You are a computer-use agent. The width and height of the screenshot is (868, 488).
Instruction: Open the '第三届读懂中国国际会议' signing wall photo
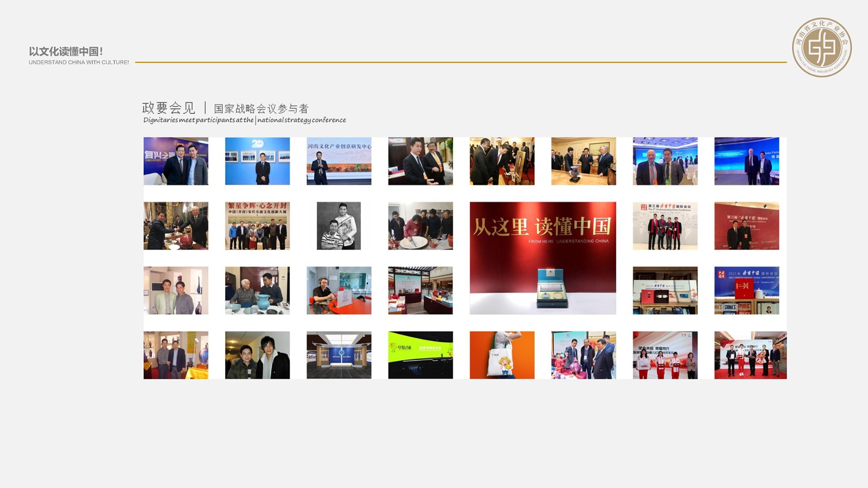(x=666, y=226)
